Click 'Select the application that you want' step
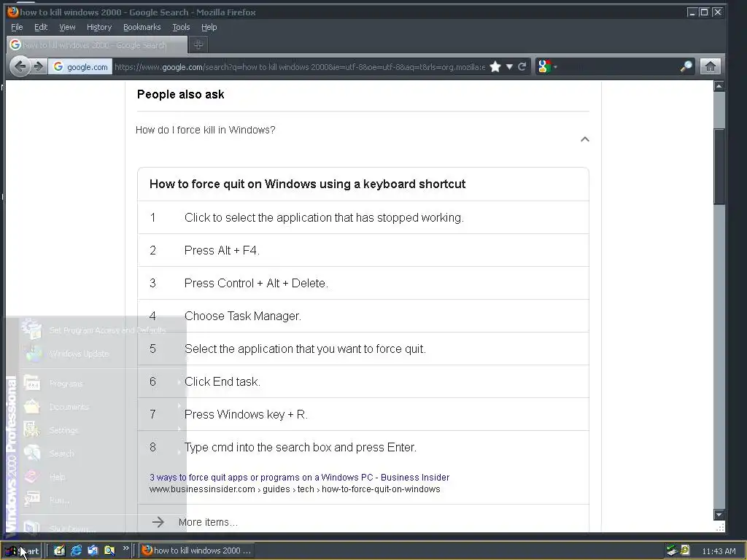 tap(305, 349)
